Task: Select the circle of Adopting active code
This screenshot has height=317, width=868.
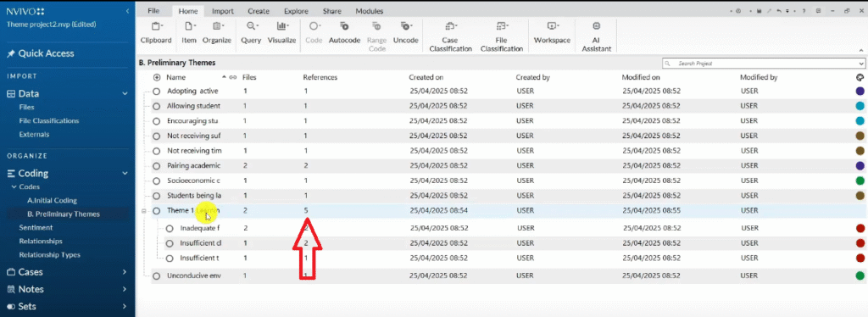Action: (157, 92)
